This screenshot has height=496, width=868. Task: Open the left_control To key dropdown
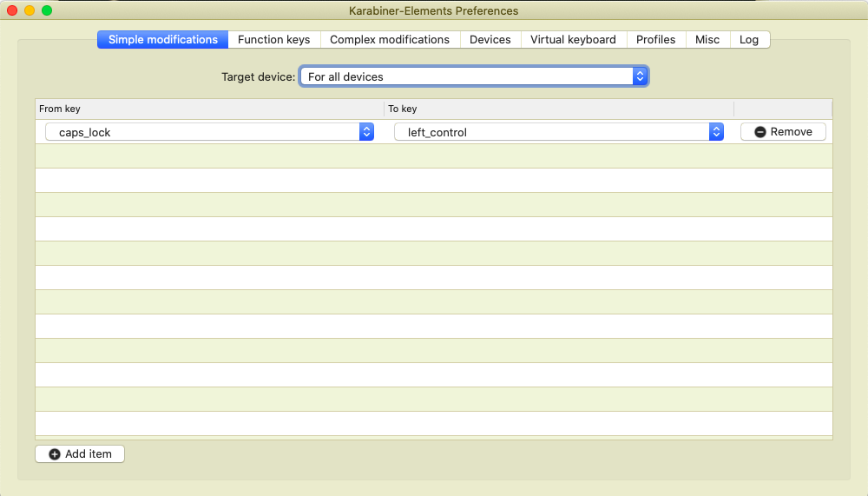point(559,132)
